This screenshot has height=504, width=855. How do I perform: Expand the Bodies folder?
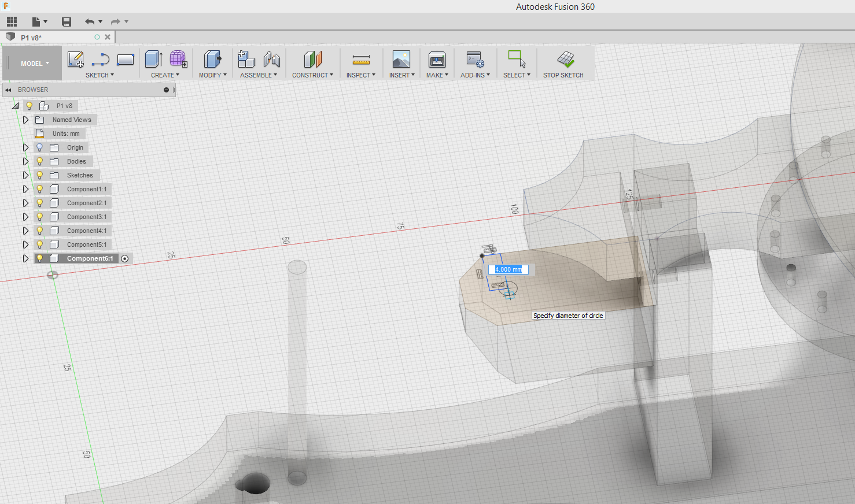(x=25, y=161)
